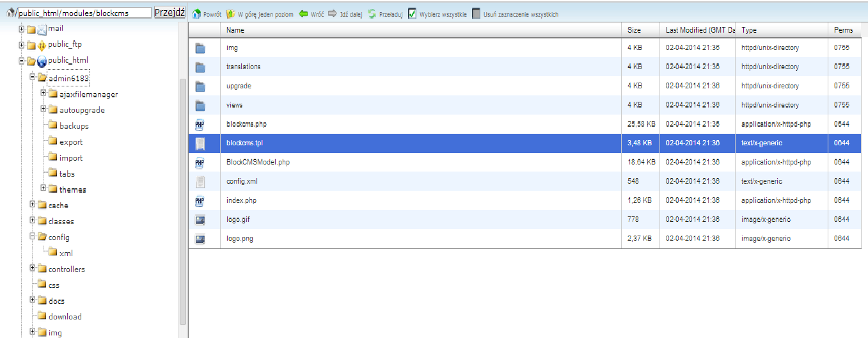This screenshot has width=868, height=338.
Task: Click the img folder icon in file list
Action: tap(200, 48)
